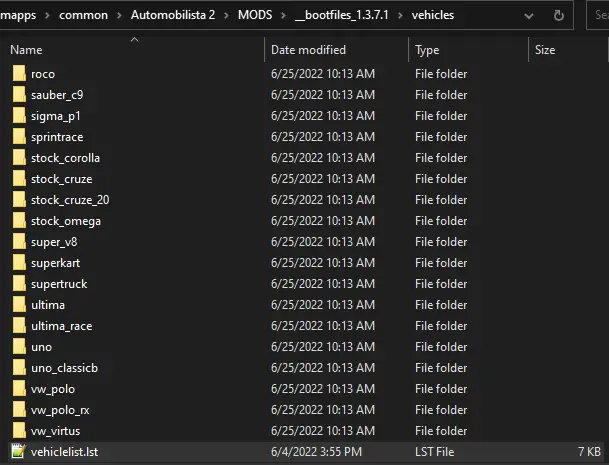This screenshot has height=465, width=609.
Task: Navigate to Automobilista 2 breadcrumb
Action: [173, 15]
